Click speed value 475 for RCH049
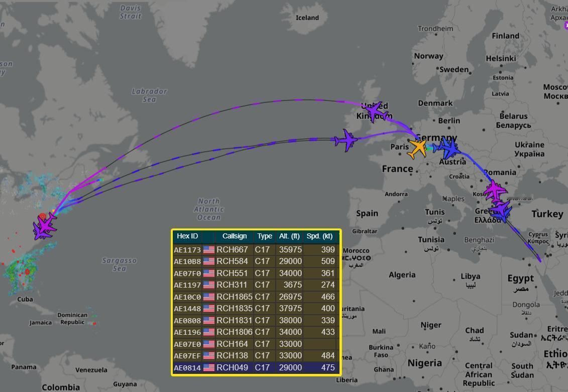The image size is (568, 392). click(x=328, y=367)
